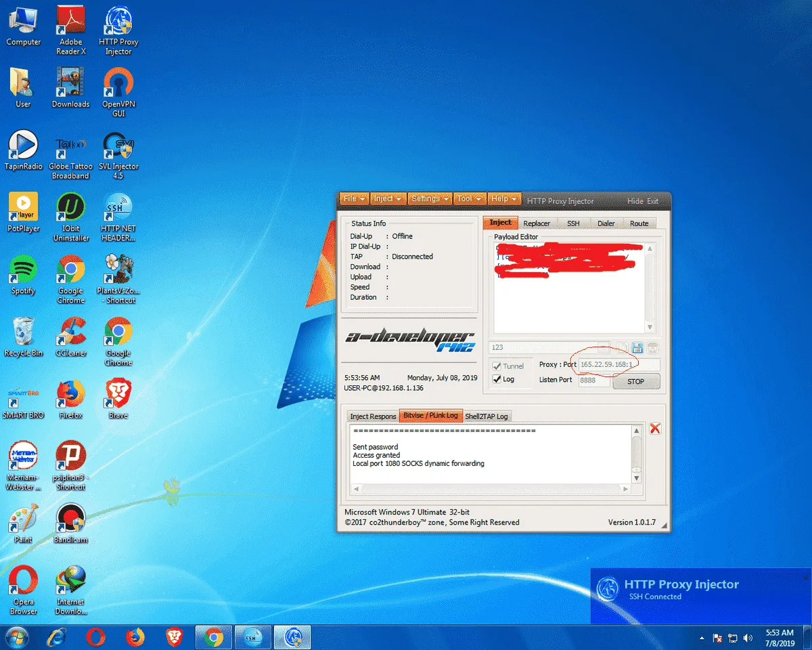Viewport: 812px width, 650px height.
Task: Click the volume speaker tray icon
Action: click(748, 638)
